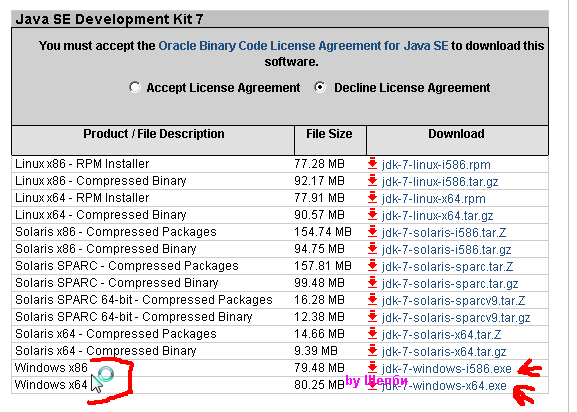Download jdk-7-windows-i586.exe file link
577x412 pixels.
[x=446, y=369]
